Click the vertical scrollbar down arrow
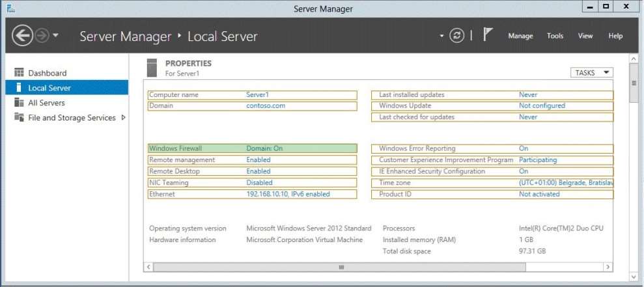 634,277
